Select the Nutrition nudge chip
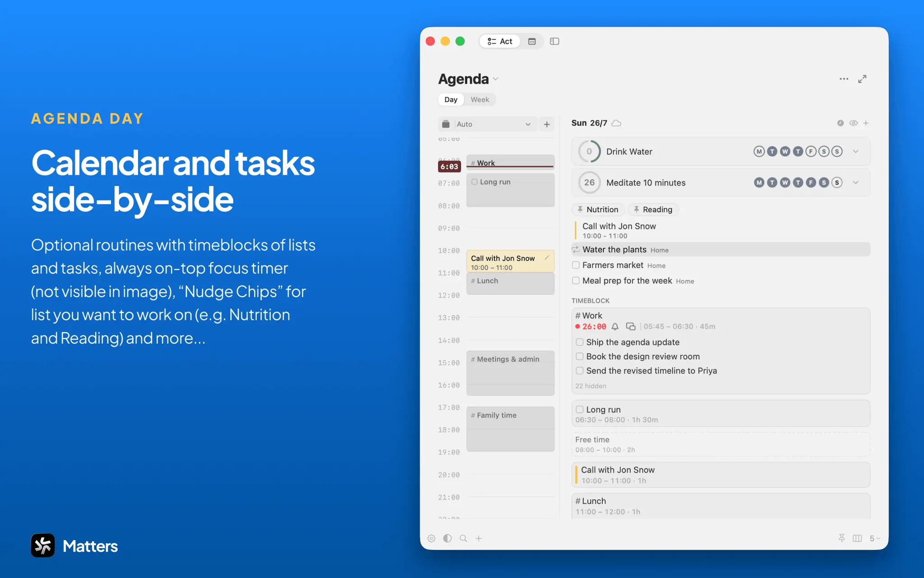 (x=598, y=210)
